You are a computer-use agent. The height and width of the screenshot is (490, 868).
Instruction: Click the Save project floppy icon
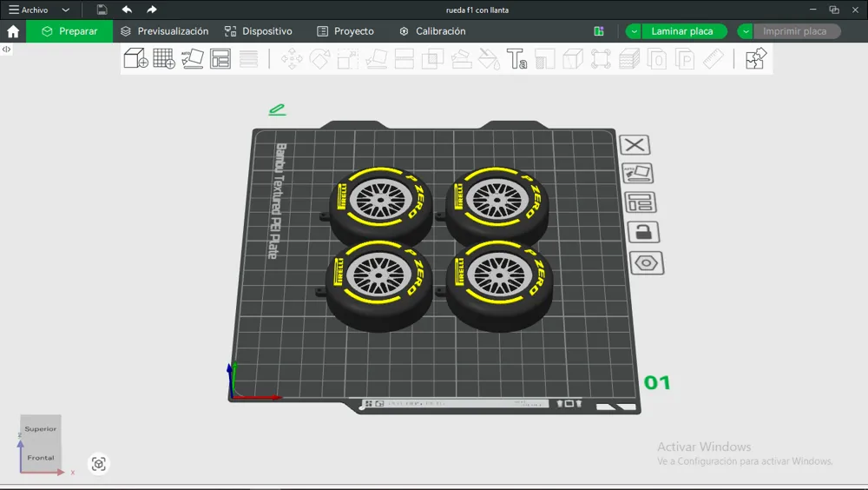102,10
